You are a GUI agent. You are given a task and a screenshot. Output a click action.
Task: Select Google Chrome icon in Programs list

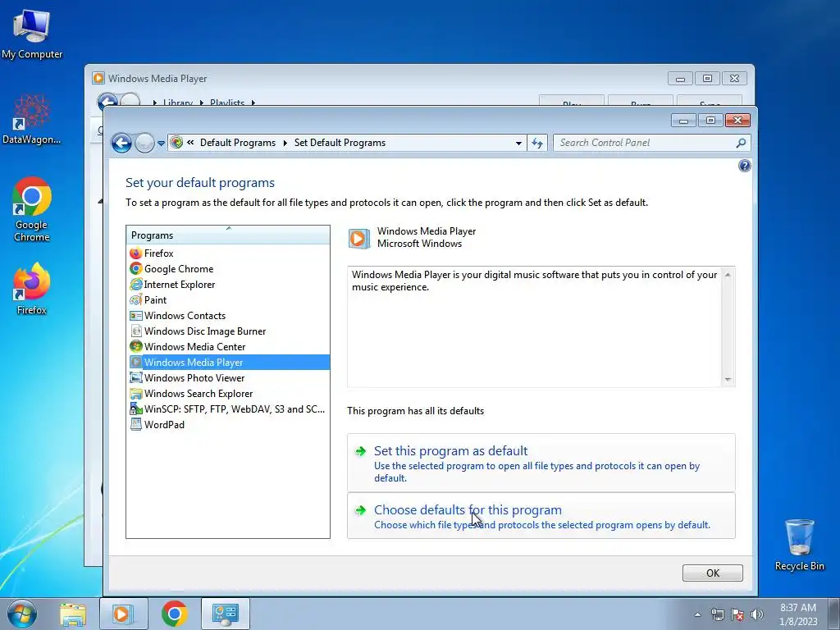click(x=136, y=268)
